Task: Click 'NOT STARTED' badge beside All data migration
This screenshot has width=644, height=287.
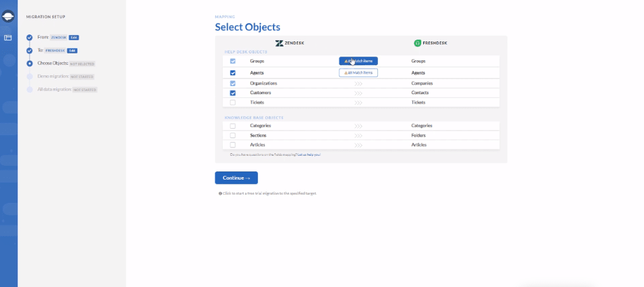Action: (x=85, y=90)
